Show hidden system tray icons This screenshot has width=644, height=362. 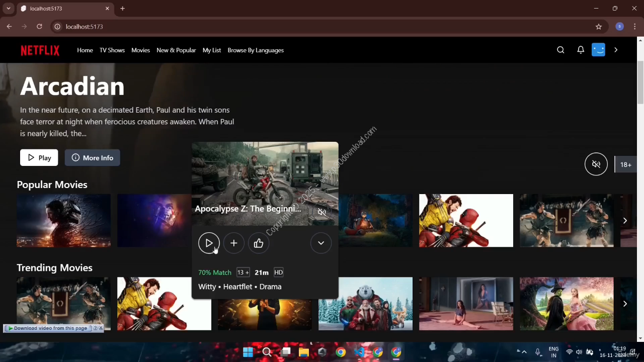(524, 352)
